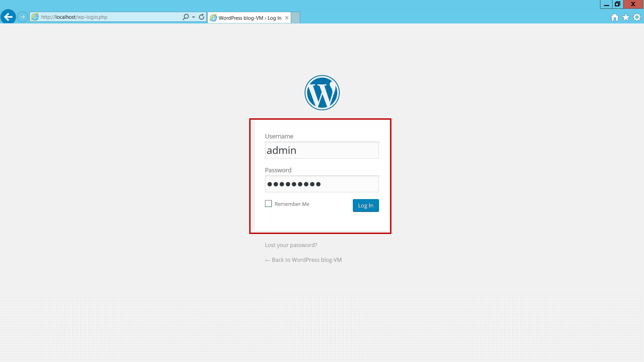Viewport: 644px width, 362px height.
Task: Open the Lost your password link
Action: click(x=291, y=245)
